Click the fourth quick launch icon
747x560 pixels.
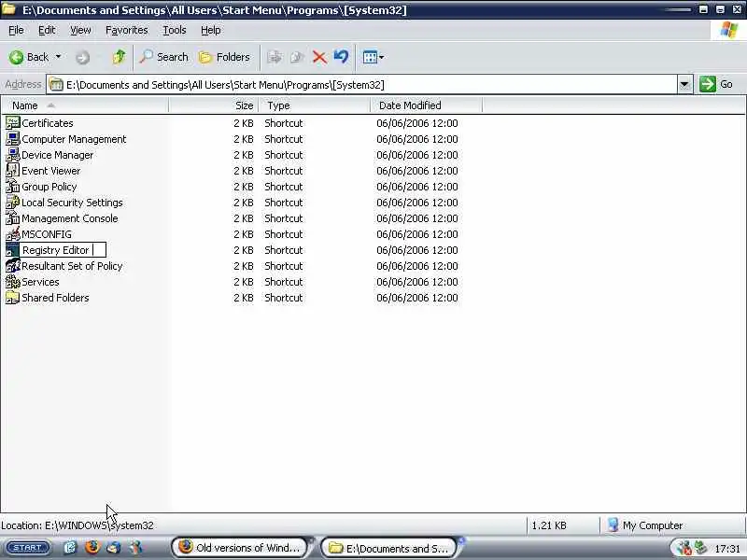pyautogui.click(x=135, y=548)
